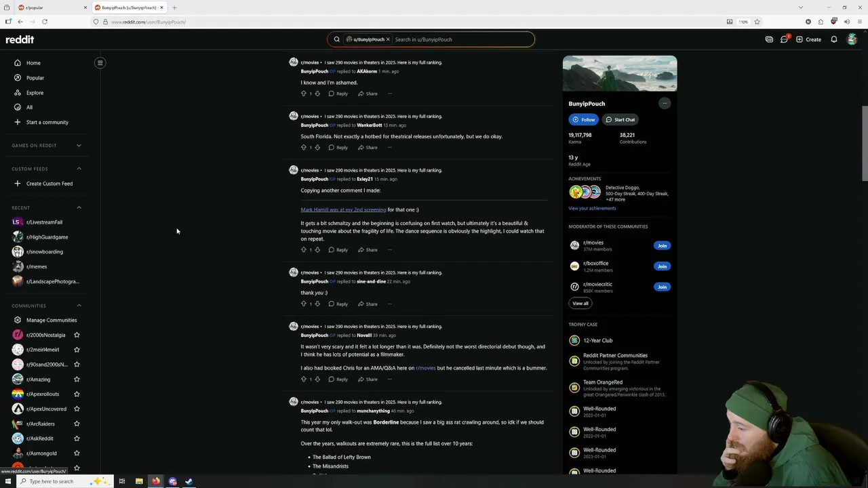Follow the BunyipPouch profile
This screenshot has height=488, width=868.
coord(583,120)
